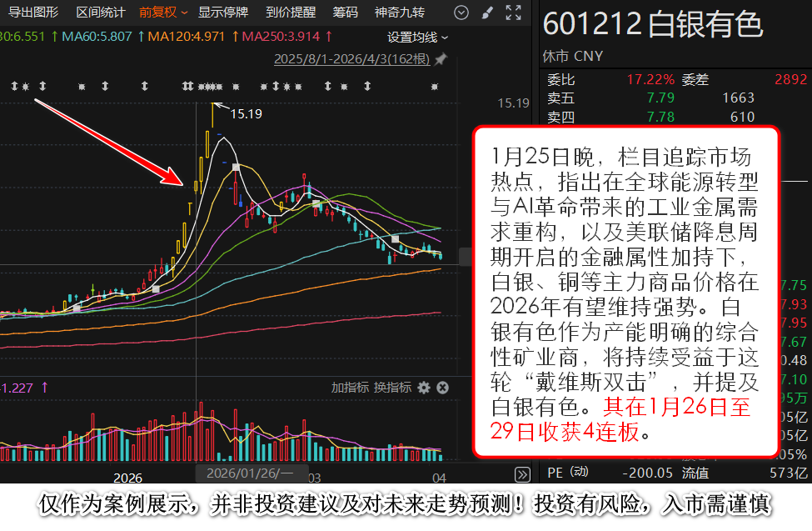This screenshot has width=812, height=531.
Task: Pin the date range with pushpin icon
Action: click(441, 59)
